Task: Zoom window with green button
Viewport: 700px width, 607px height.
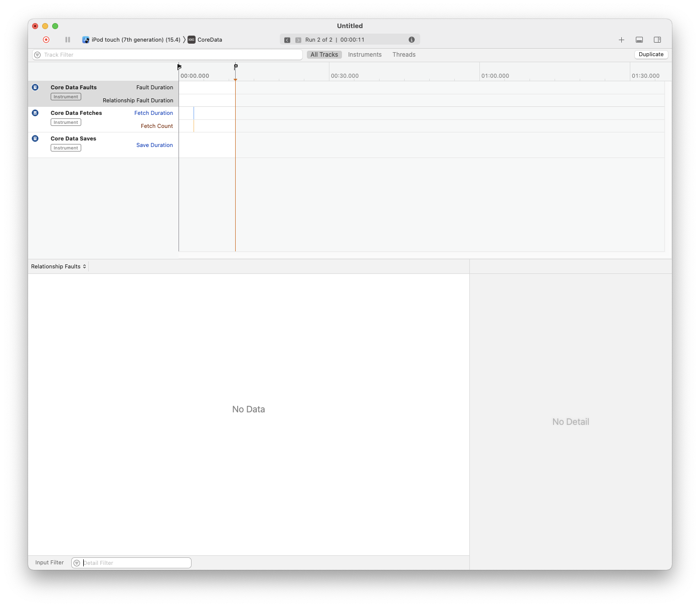Action: (55, 26)
